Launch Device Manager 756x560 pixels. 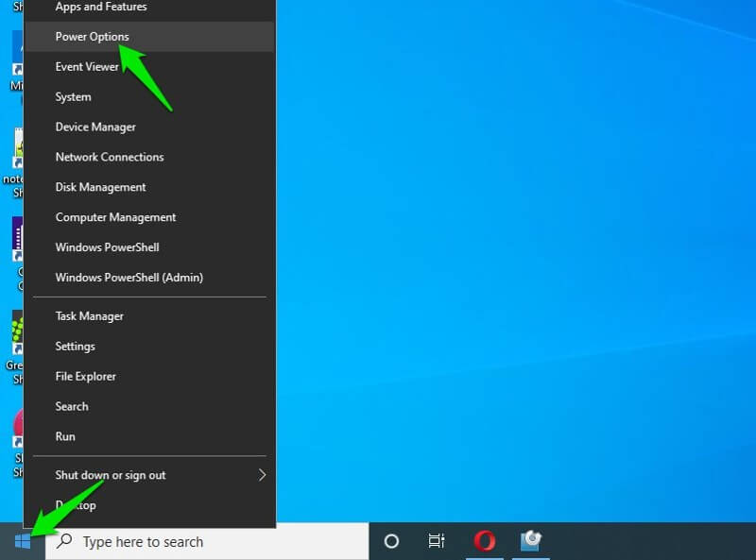[149, 127]
